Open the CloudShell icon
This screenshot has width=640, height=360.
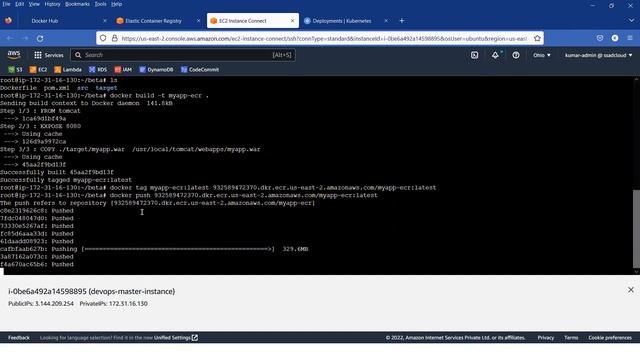coord(474,55)
